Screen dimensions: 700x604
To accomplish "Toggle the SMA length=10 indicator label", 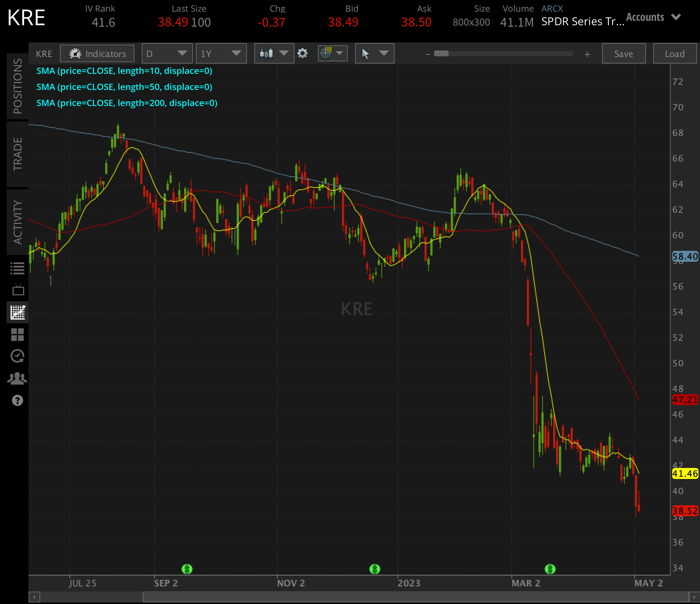I will [125, 71].
